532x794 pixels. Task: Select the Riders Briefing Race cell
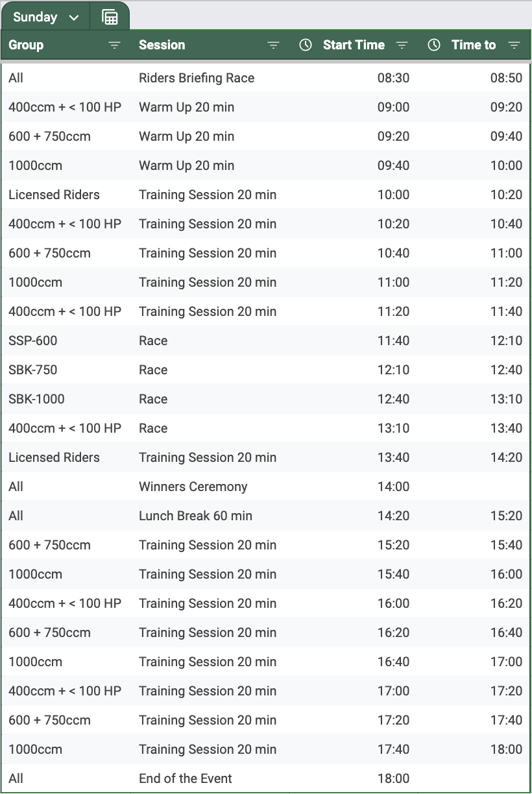tap(197, 78)
